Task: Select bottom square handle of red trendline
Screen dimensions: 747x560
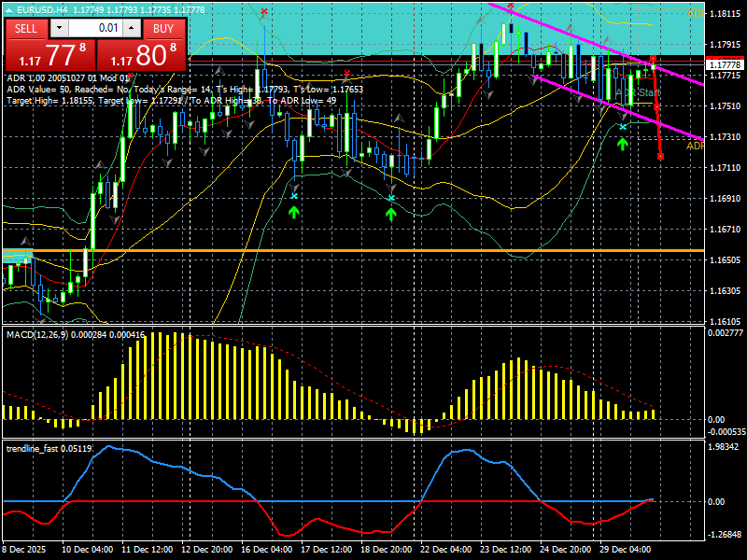Action: (660, 156)
